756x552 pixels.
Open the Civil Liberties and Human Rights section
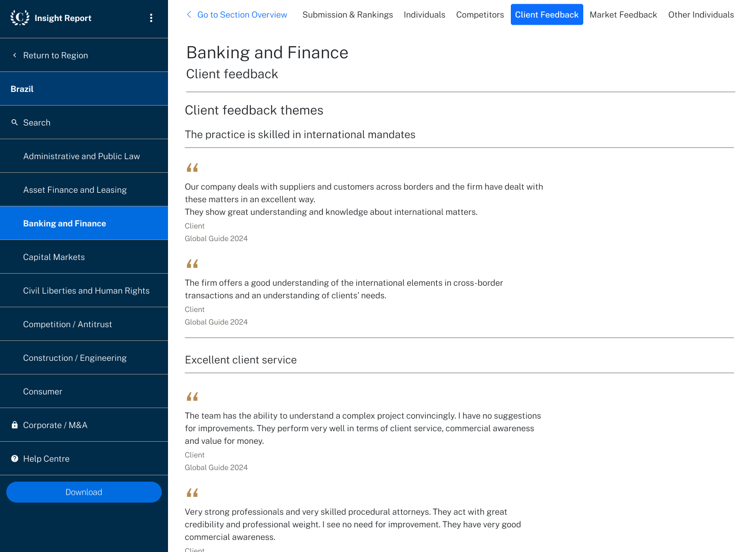point(87,290)
